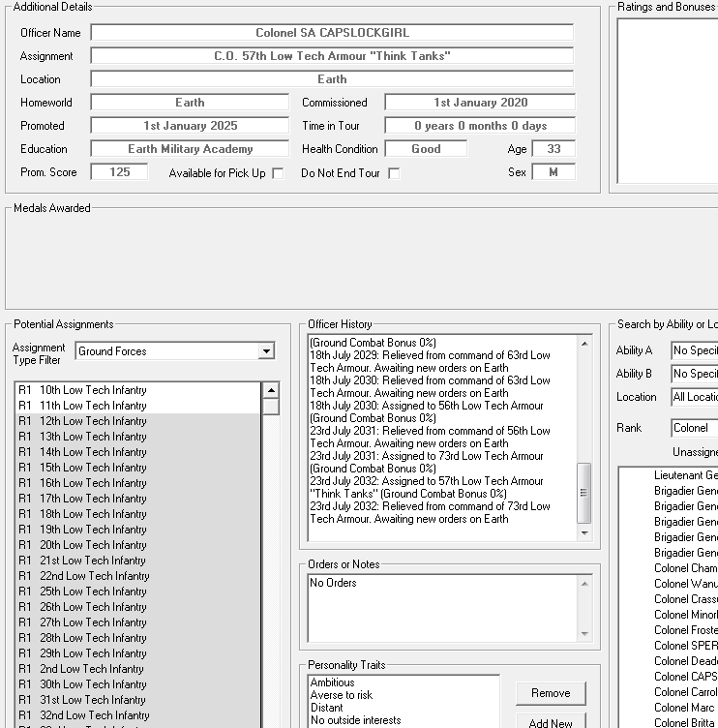Select 2nd Low Tech Infantry assignment

pyautogui.click(x=137, y=669)
